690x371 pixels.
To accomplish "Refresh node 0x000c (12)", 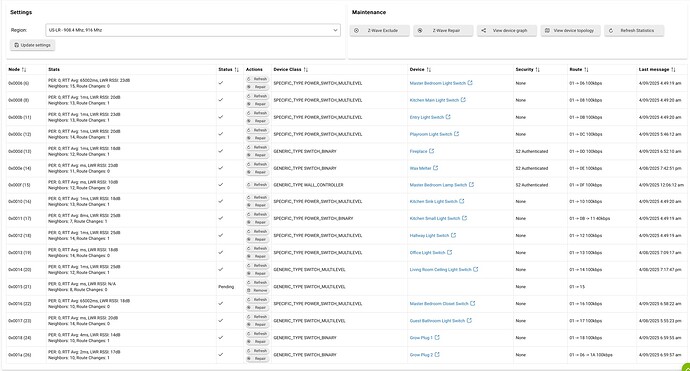I will tap(257, 130).
